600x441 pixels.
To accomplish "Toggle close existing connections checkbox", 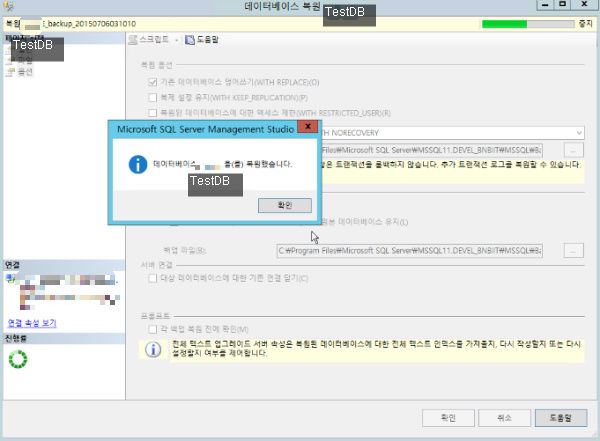I will point(152,278).
